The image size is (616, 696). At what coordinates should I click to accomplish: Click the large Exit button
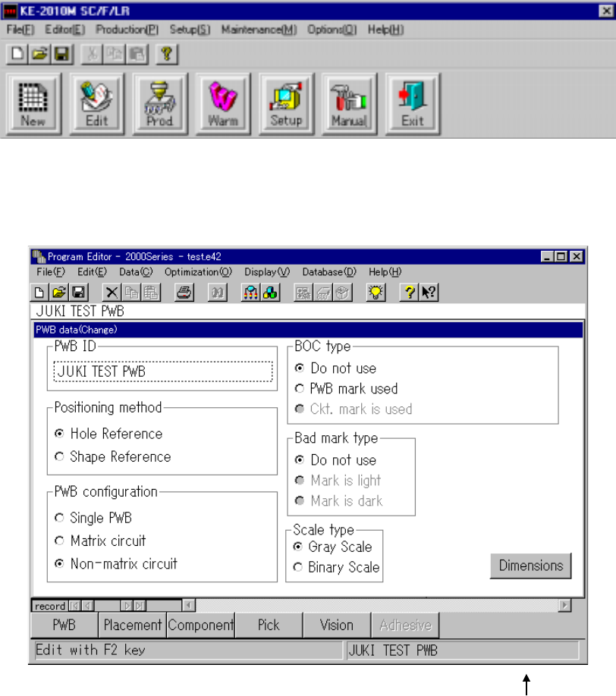(413, 105)
